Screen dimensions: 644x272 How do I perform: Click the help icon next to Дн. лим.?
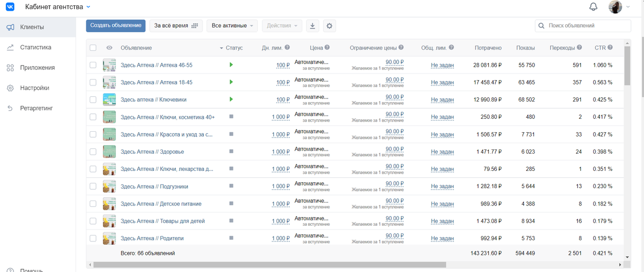point(287,48)
